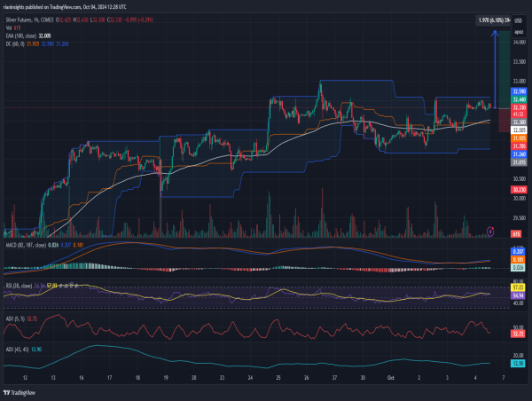Click the purple 54.94 RSI scale label

tap(518, 295)
